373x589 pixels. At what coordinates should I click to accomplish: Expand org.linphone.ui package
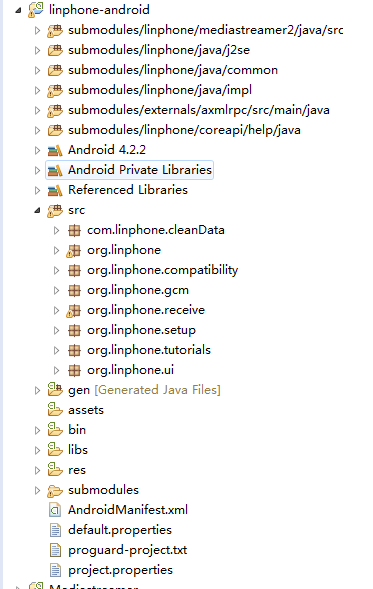(x=56, y=370)
